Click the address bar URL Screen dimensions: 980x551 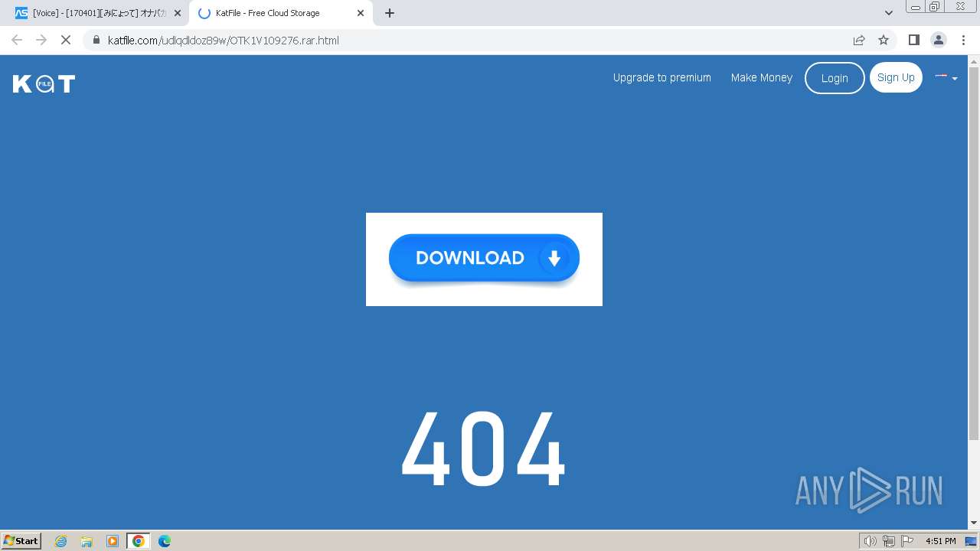[x=224, y=40]
